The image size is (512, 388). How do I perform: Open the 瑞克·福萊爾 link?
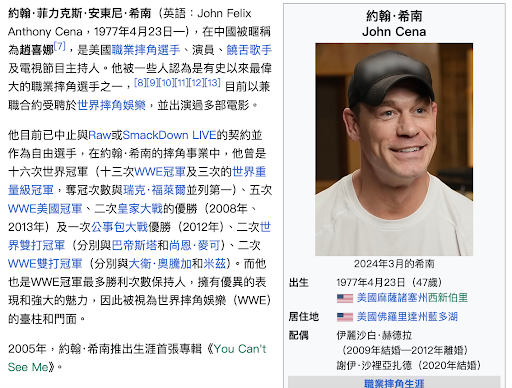coord(154,190)
